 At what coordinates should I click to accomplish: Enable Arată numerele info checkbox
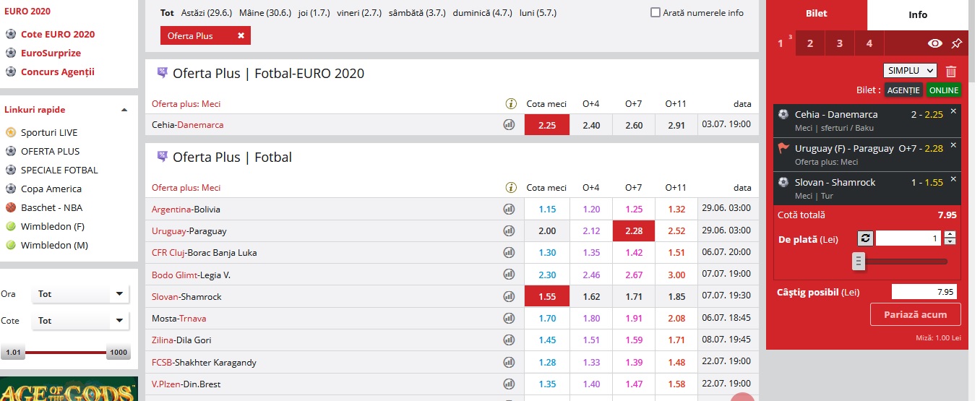coord(656,12)
